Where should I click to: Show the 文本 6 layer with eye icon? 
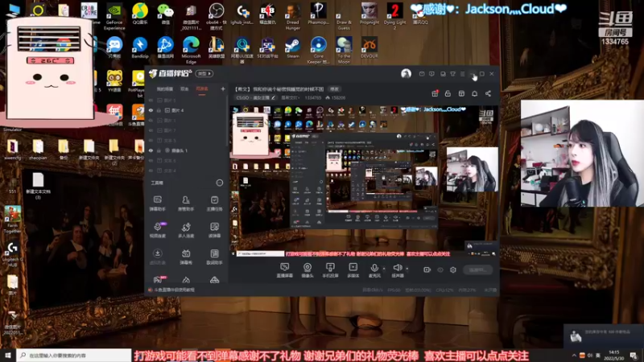click(x=151, y=160)
